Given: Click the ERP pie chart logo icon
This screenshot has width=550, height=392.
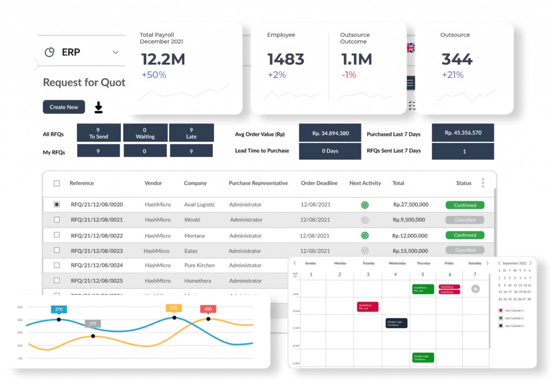Looking at the screenshot, I should pos(49,52).
